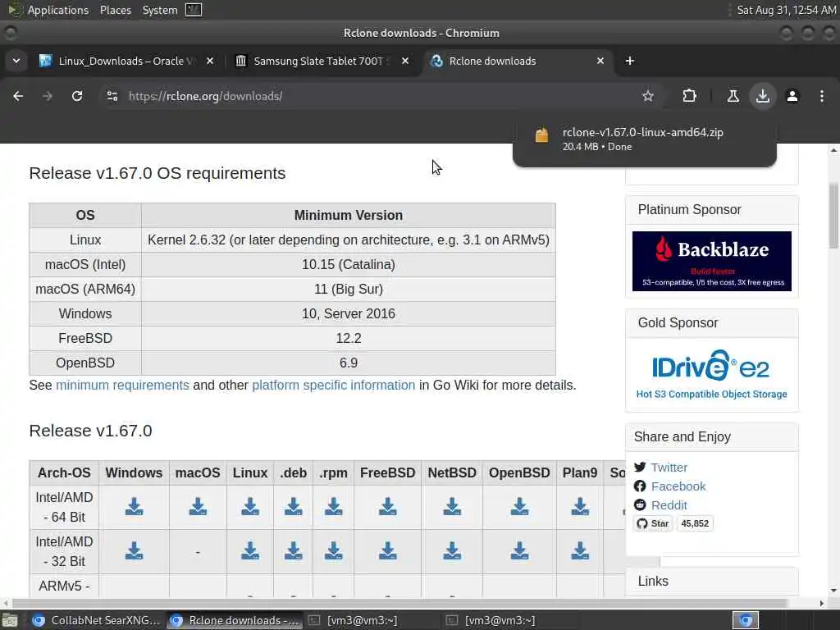The image size is (840, 630).
Task: Download .deb Intel/AMD 64 Bit package
Action: (293, 507)
